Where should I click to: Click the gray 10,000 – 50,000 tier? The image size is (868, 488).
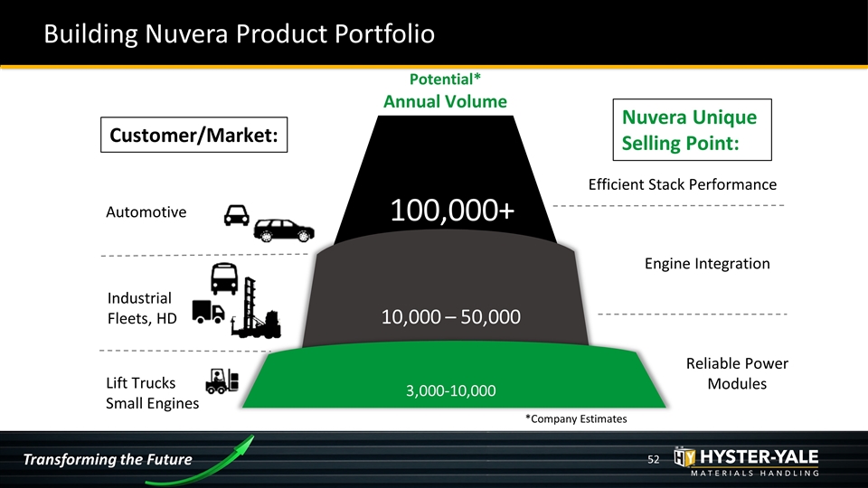[446, 293]
